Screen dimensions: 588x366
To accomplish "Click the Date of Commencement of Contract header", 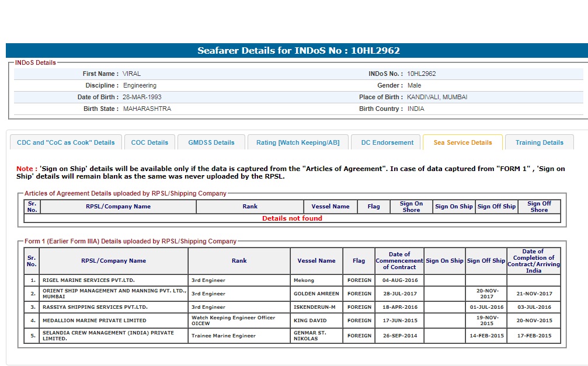I will click(x=399, y=261).
